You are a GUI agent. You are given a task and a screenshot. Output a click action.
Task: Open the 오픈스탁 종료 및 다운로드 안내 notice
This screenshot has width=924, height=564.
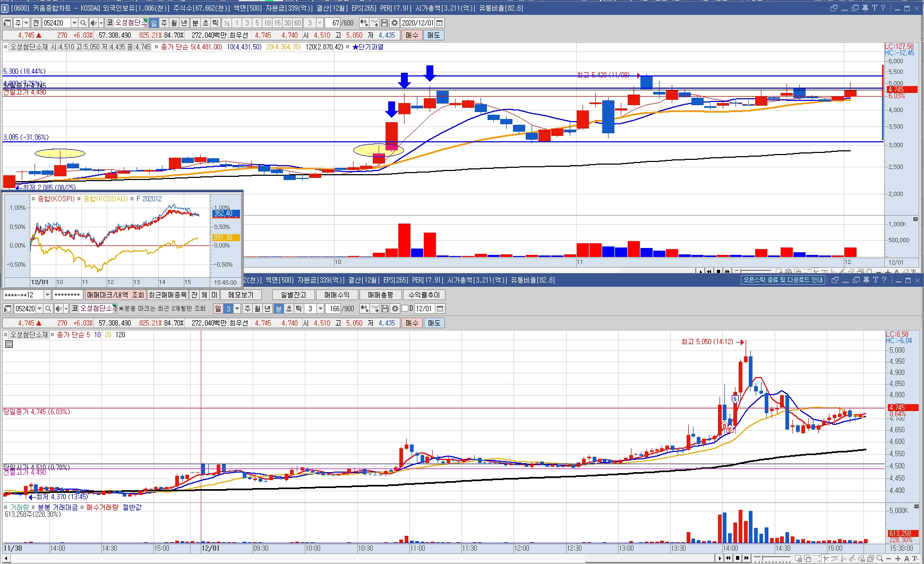tap(783, 280)
